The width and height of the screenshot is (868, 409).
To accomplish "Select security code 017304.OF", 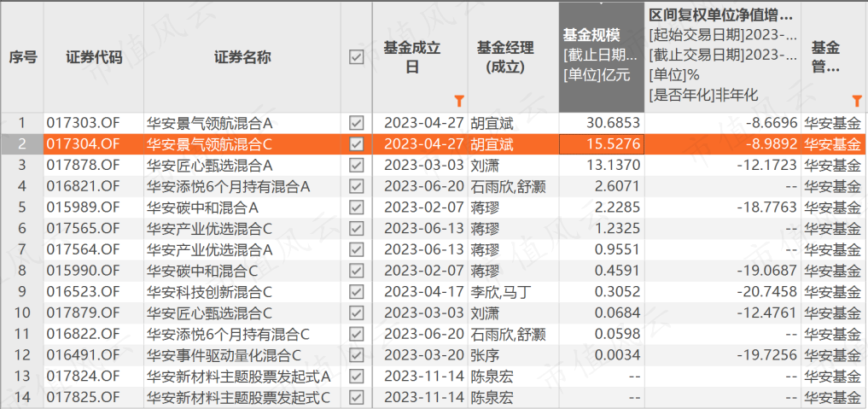I will tap(83, 144).
